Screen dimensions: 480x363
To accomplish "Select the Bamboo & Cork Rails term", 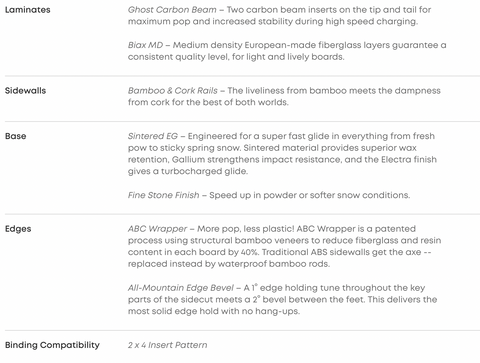I will point(173,91).
